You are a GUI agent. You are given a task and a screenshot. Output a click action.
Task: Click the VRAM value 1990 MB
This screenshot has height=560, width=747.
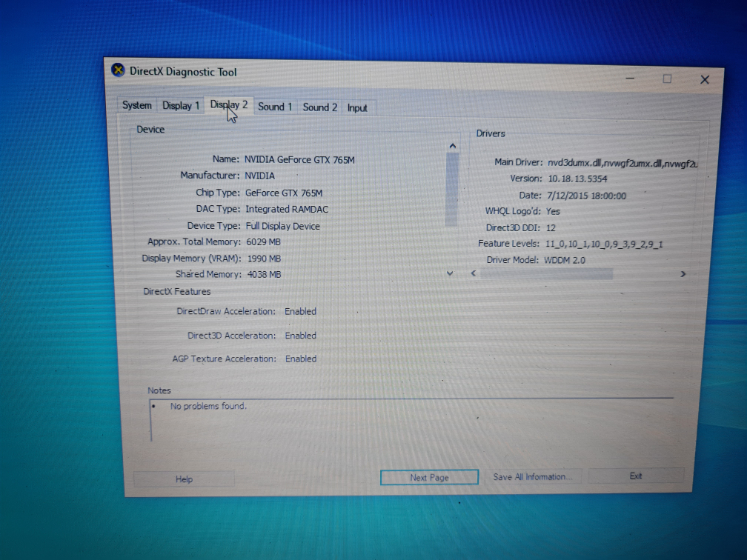pyautogui.click(x=264, y=259)
